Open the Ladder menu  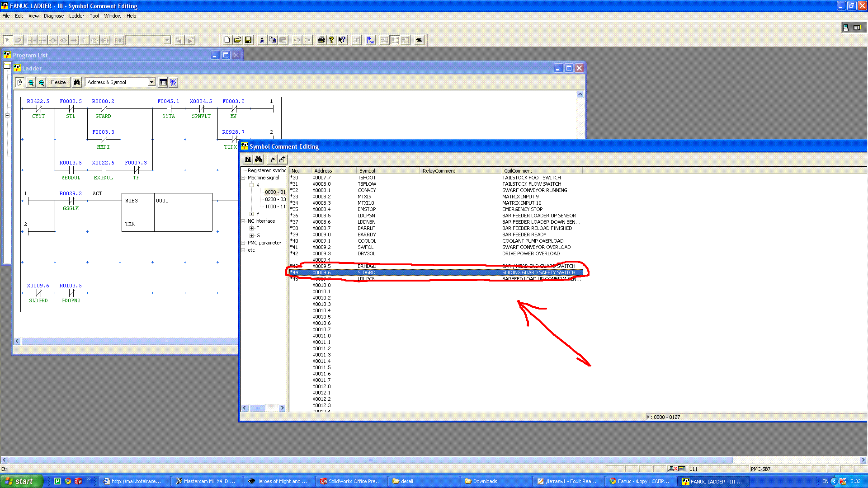coord(76,16)
